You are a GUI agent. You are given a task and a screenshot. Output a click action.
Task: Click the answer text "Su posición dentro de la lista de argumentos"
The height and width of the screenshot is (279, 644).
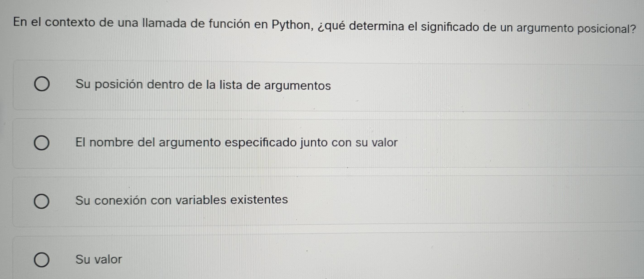[203, 85]
